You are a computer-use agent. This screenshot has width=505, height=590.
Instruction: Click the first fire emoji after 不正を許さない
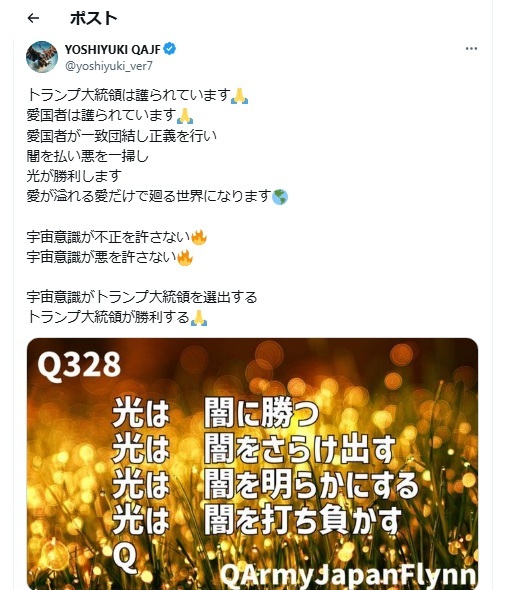tap(199, 237)
